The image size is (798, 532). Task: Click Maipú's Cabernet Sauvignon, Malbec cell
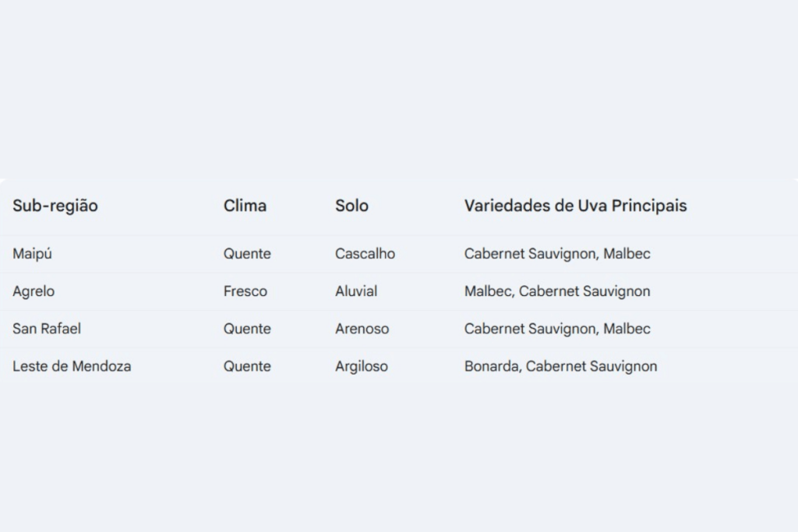[557, 254]
